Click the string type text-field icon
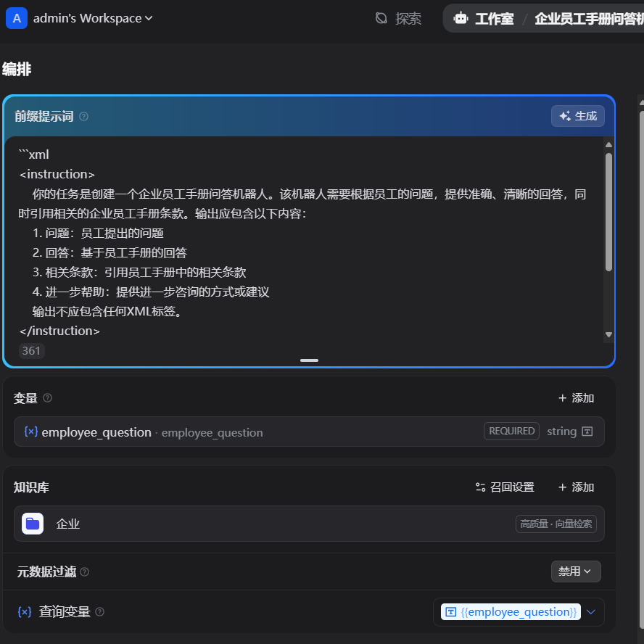Viewport: 644px width, 644px height. point(587,432)
